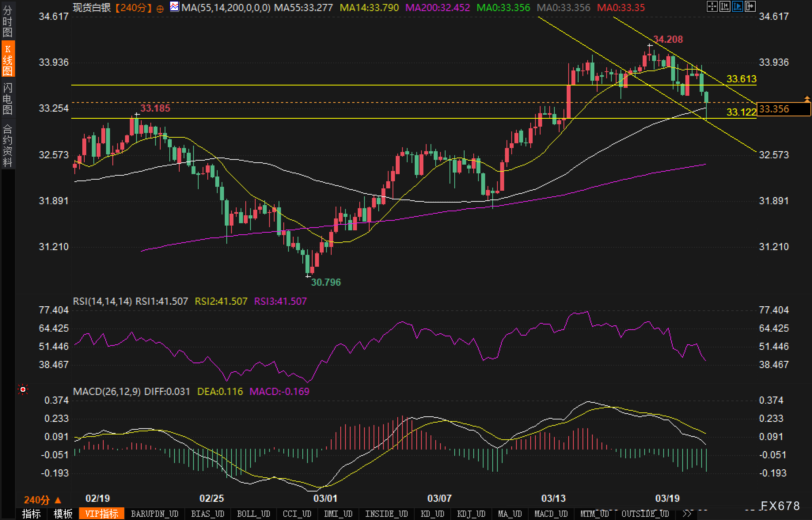
Task: Expand more indicators with the >> arrow
Action: point(687,514)
